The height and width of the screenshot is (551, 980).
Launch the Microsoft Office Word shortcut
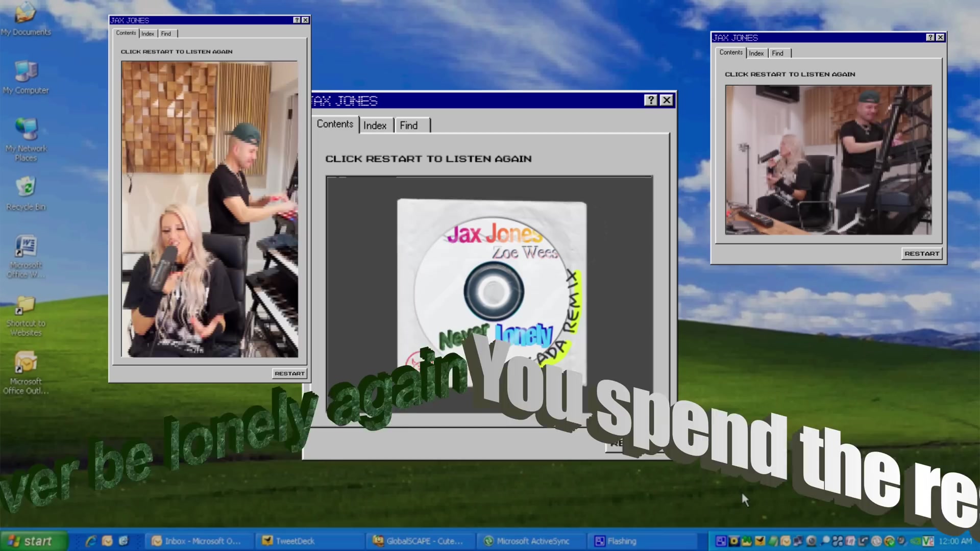coord(26,257)
